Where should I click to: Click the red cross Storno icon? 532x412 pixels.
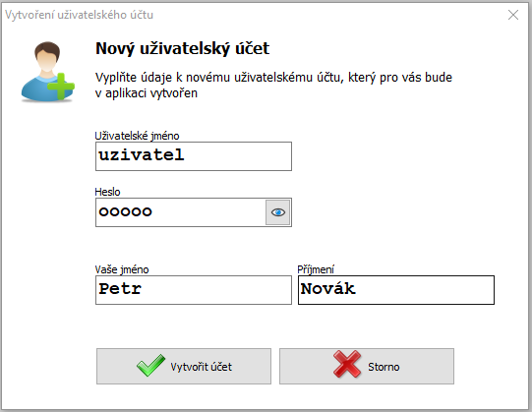347,364
